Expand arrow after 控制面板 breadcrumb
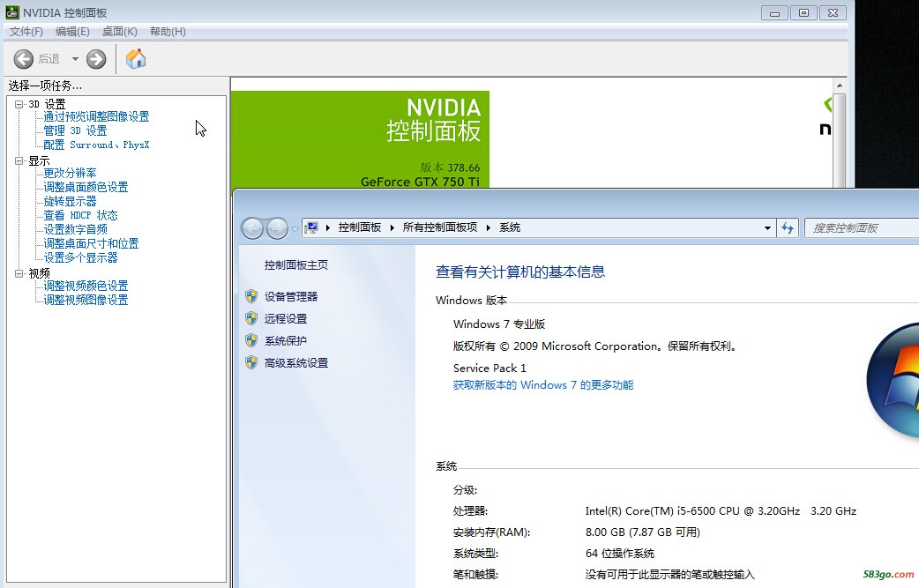This screenshot has width=919, height=588. pyautogui.click(x=392, y=227)
